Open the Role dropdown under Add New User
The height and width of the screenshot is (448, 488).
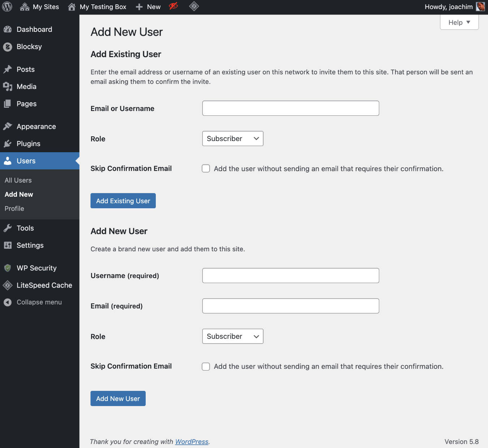pos(232,336)
